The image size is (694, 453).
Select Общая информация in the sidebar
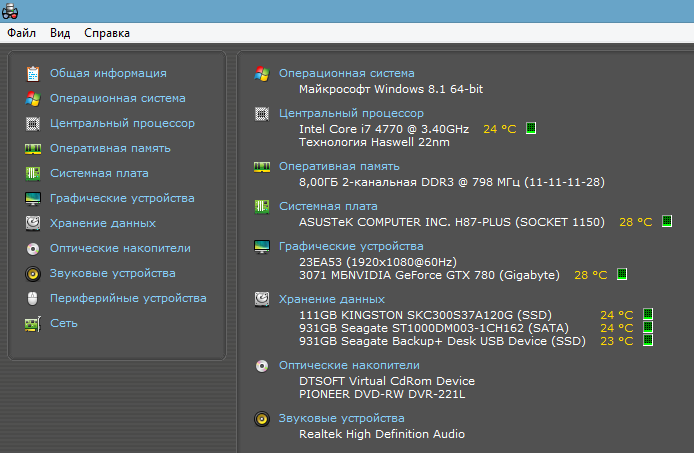(x=108, y=73)
